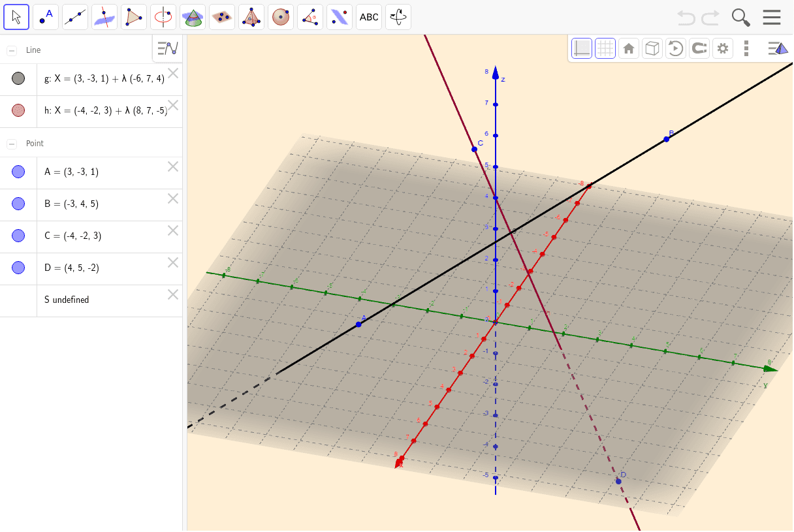Open the views pyramid dropdown

[778, 48]
